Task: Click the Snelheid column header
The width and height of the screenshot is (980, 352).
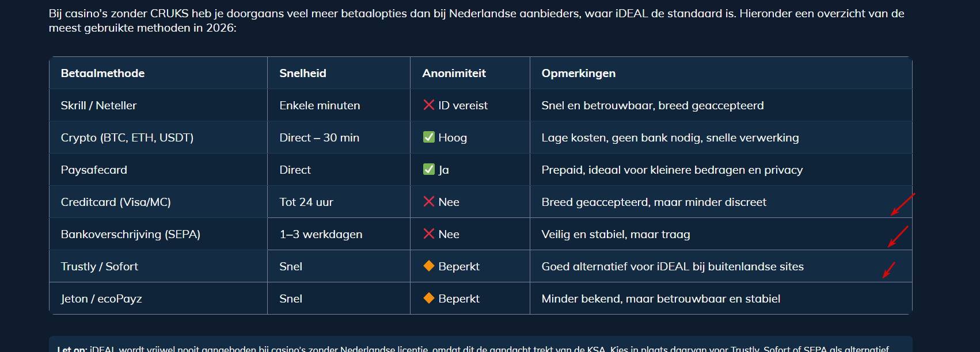Action: click(303, 73)
